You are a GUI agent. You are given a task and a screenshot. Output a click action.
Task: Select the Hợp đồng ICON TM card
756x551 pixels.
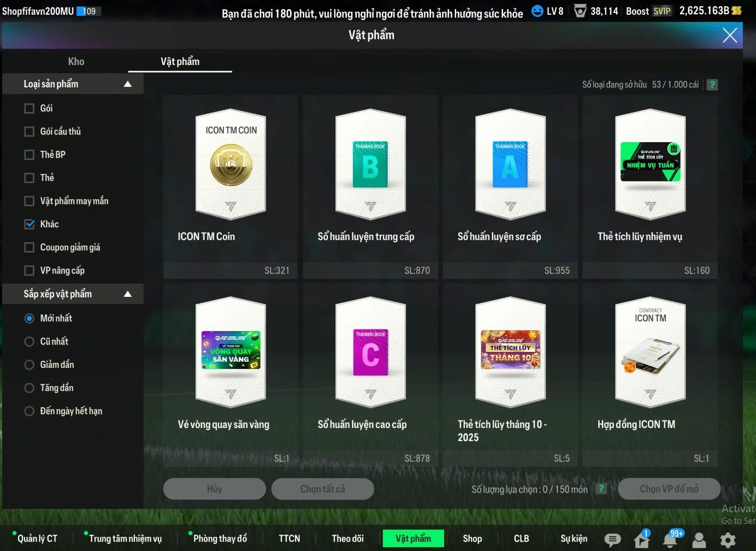(650, 374)
